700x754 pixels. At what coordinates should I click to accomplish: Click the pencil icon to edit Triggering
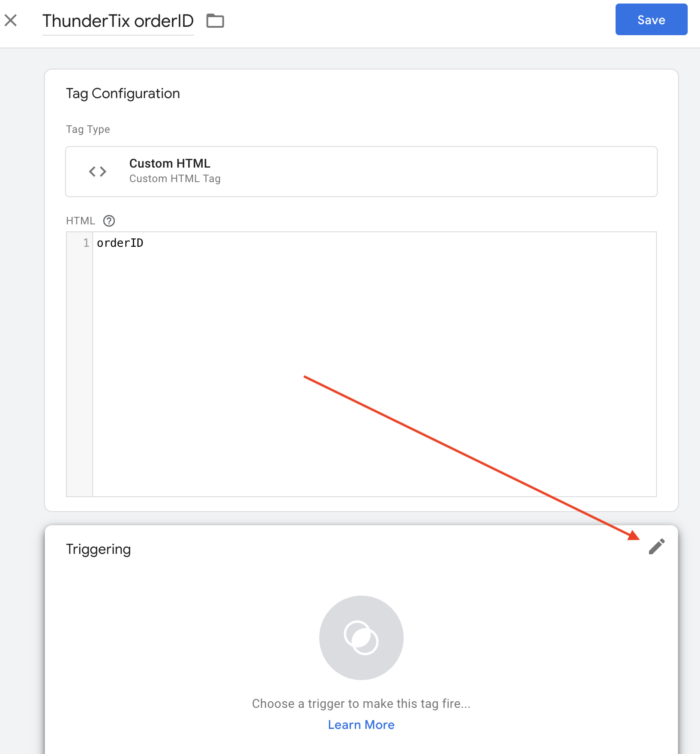click(657, 546)
